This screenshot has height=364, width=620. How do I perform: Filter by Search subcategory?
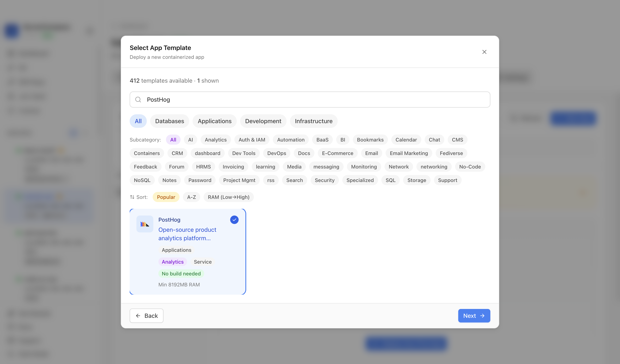(295, 180)
